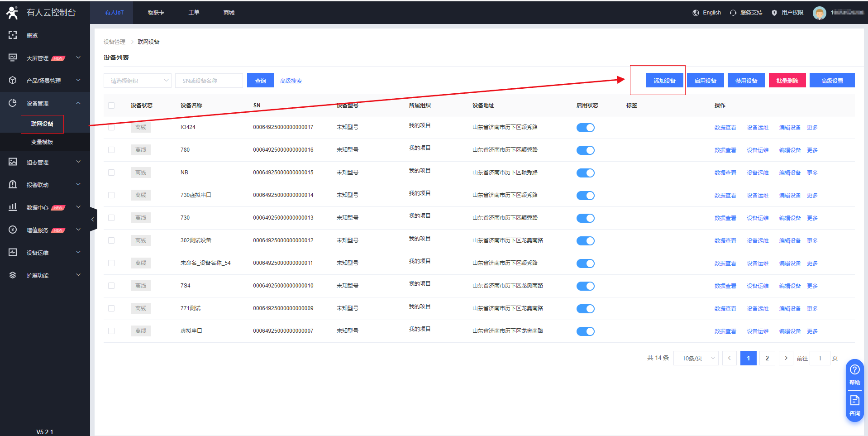Click the 组态管理 picture icon
Screen dimensions: 868x436
pyautogui.click(x=13, y=162)
